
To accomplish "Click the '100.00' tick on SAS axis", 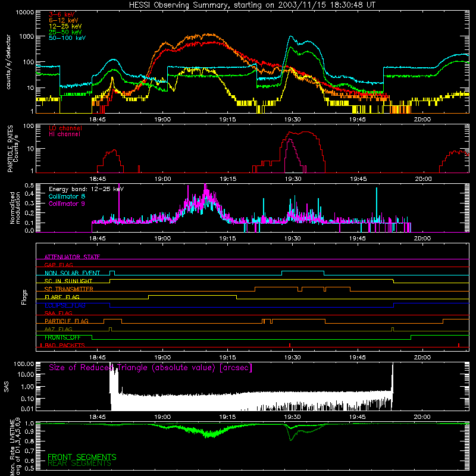I will (24, 364).
